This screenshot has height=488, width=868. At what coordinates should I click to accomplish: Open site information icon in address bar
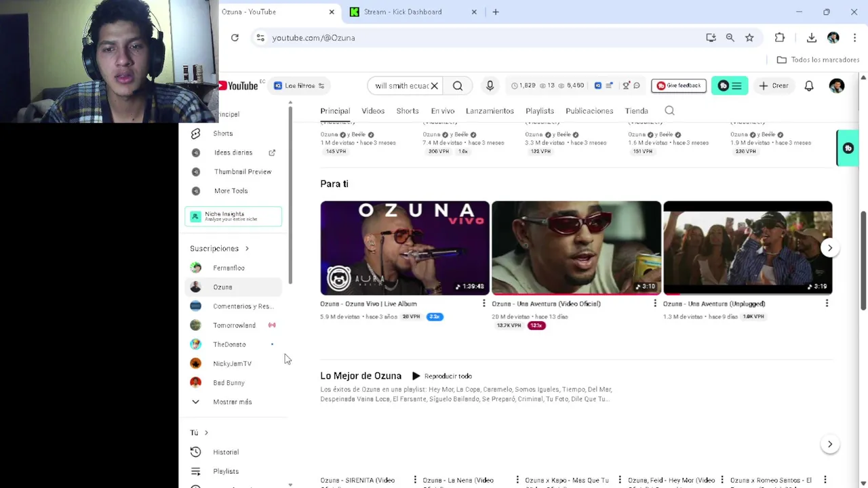click(x=260, y=38)
